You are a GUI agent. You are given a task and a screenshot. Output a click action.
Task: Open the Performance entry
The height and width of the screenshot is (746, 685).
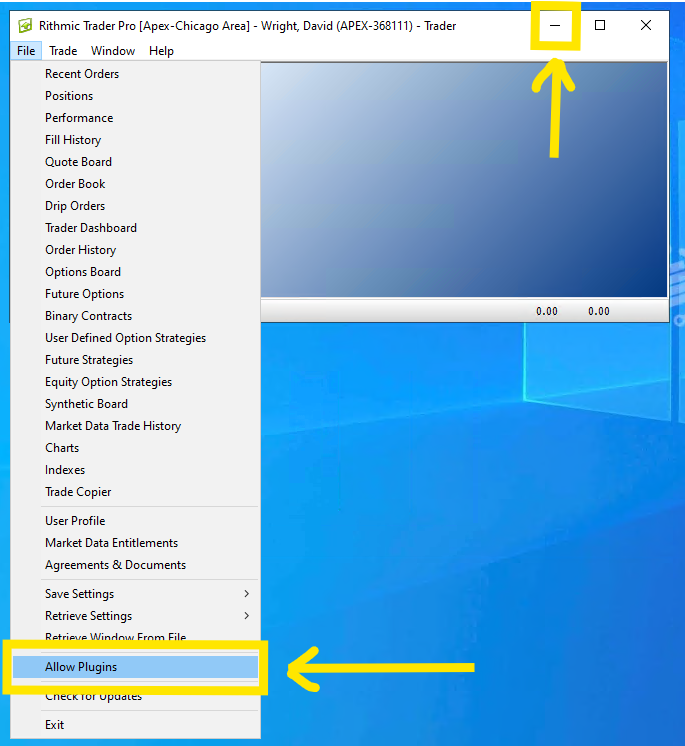pos(136,118)
